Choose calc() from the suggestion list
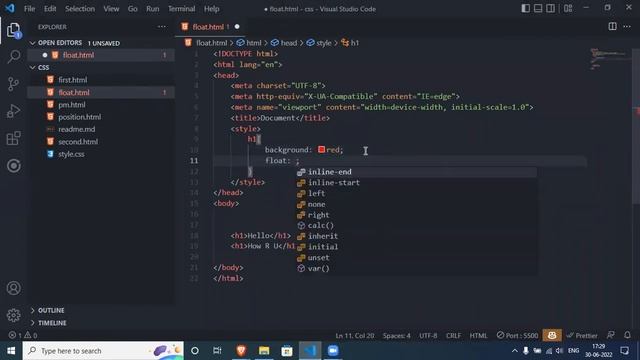This screenshot has height=360, width=640. coord(416,225)
